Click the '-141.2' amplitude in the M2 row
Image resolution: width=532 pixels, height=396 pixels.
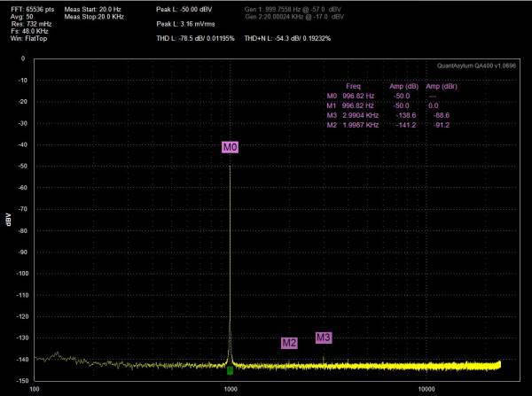point(406,125)
